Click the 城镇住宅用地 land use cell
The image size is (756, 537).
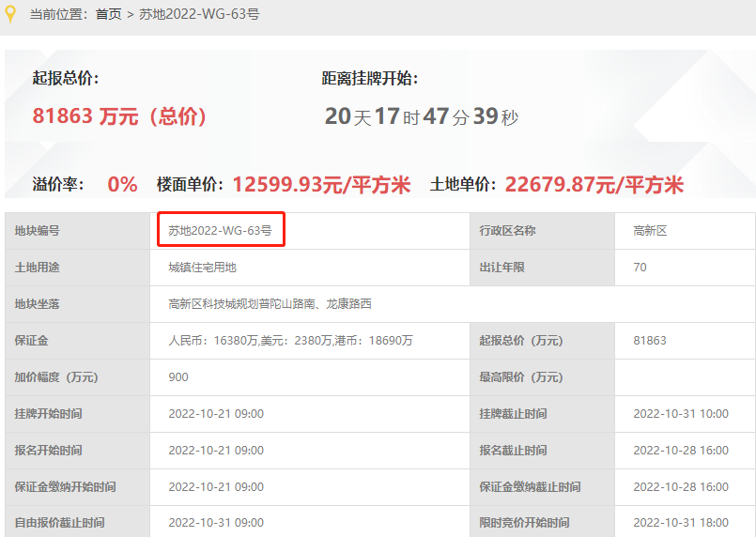coord(202,268)
